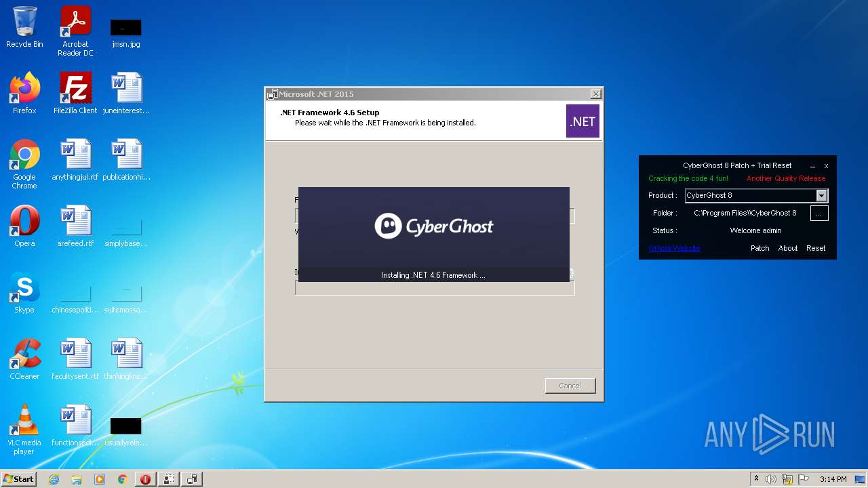The image size is (868, 488).
Task: Open the Action Center flag icon
Action: 802,479
